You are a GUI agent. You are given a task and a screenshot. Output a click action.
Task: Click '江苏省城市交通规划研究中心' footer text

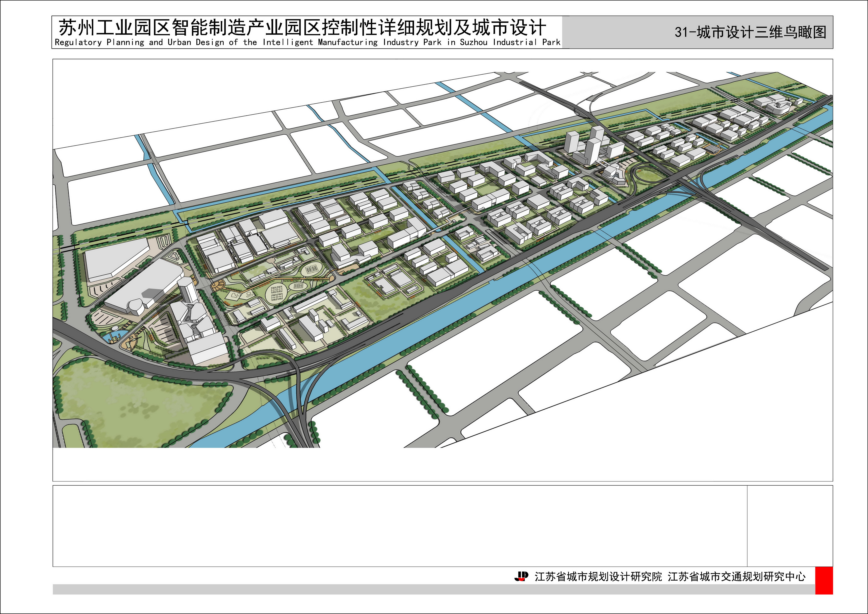[736, 577]
